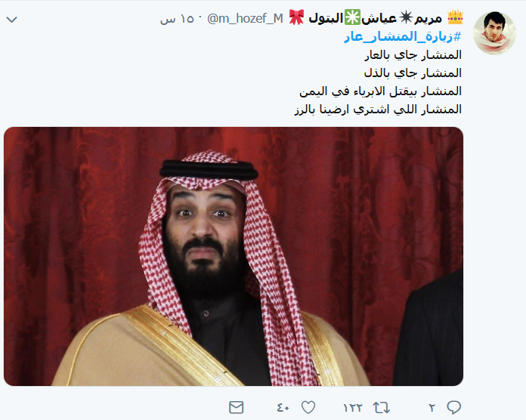Open the hashtag #زيارة_المنشار_عار
The height and width of the screenshot is (420, 526).
tap(410, 37)
